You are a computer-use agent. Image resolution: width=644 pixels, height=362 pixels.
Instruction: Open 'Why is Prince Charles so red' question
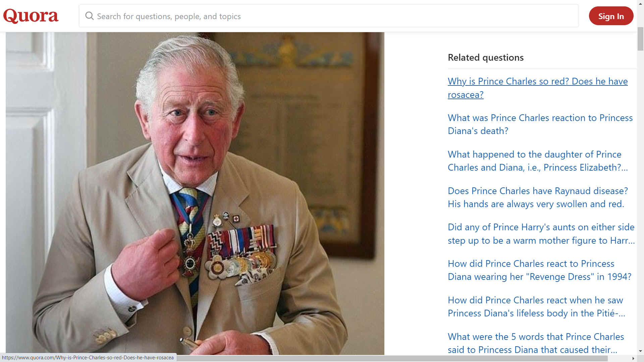pyautogui.click(x=538, y=88)
